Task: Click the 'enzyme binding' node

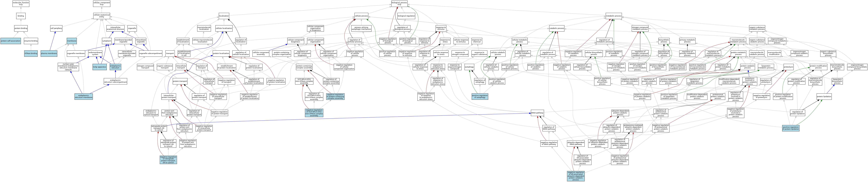Action: [31, 41]
